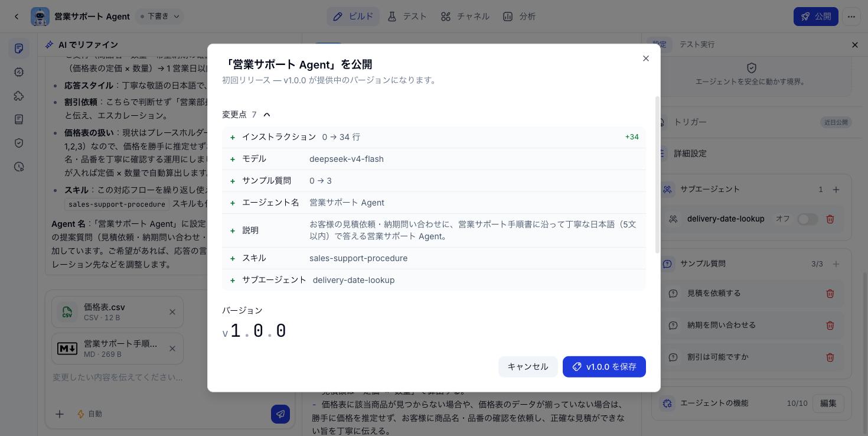Switch to the 分析 tab
Image resolution: width=868 pixels, height=436 pixels.
tap(520, 17)
